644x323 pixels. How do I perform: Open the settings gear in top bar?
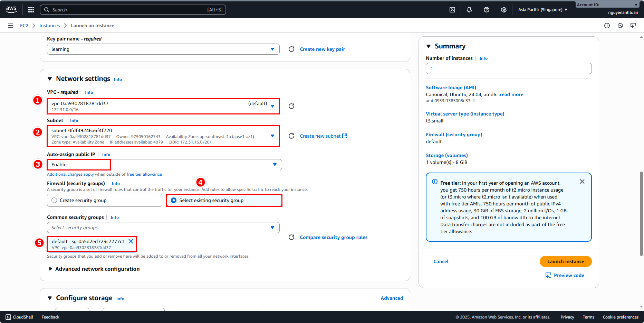503,10
